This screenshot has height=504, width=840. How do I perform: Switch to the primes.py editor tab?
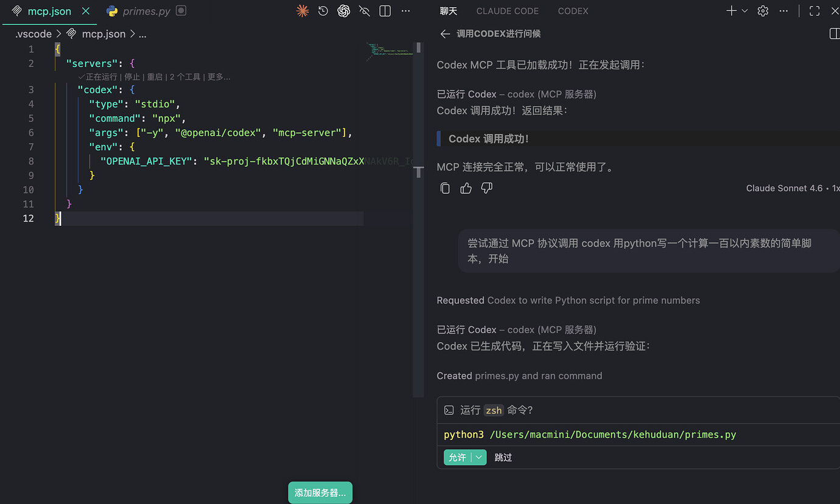pos(146,11)
